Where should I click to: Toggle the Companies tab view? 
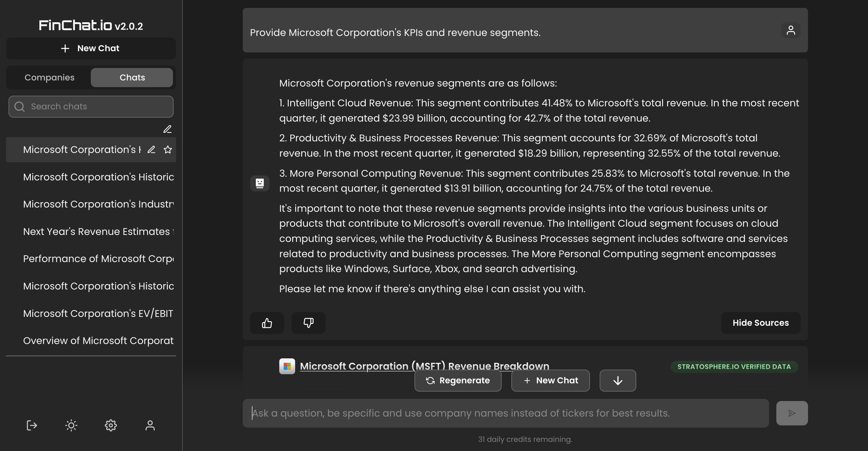49,77
